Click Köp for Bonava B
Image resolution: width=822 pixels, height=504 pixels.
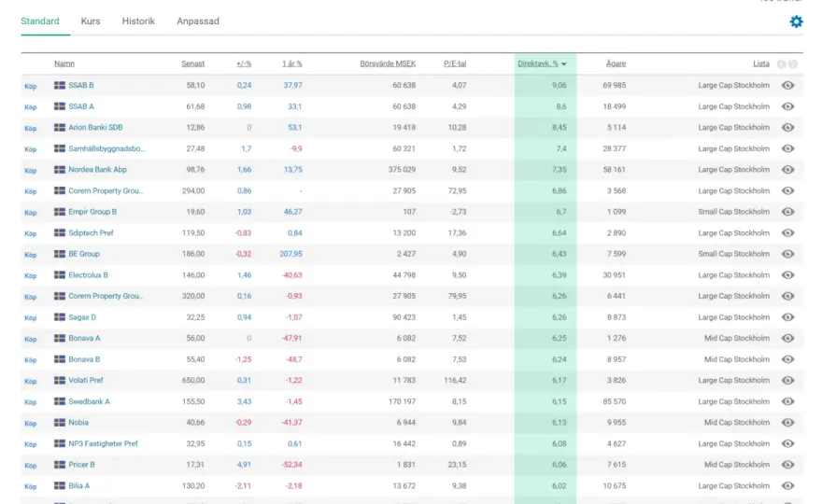point(31,360)
